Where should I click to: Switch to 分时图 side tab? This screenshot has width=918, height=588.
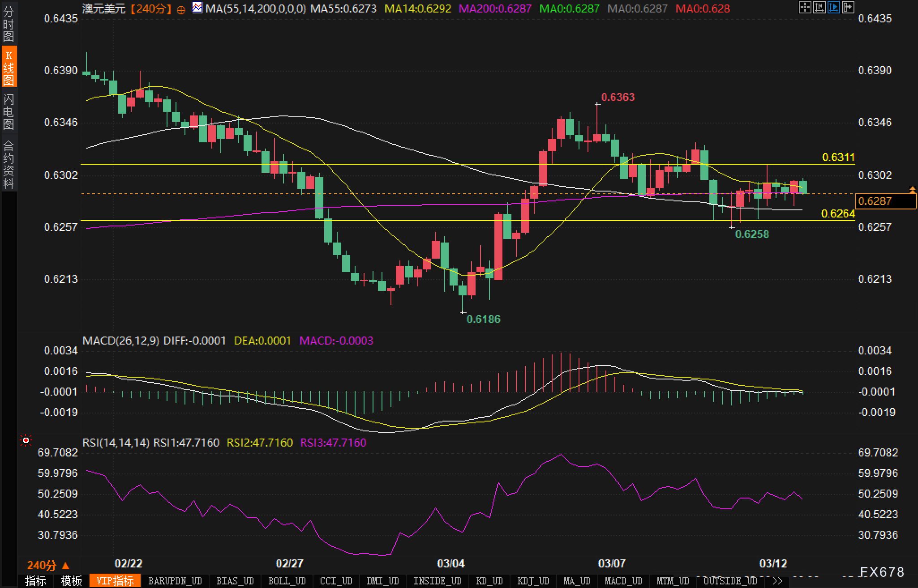point(9,25)
